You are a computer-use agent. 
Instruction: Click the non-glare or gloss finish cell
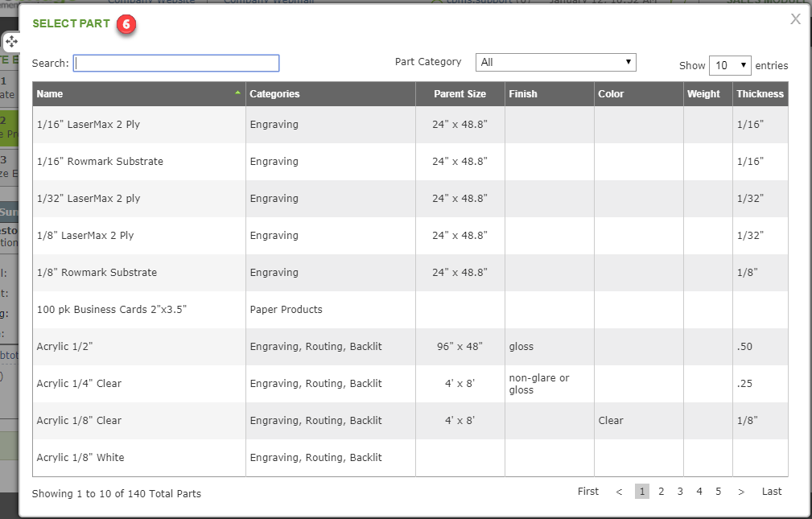550,384
